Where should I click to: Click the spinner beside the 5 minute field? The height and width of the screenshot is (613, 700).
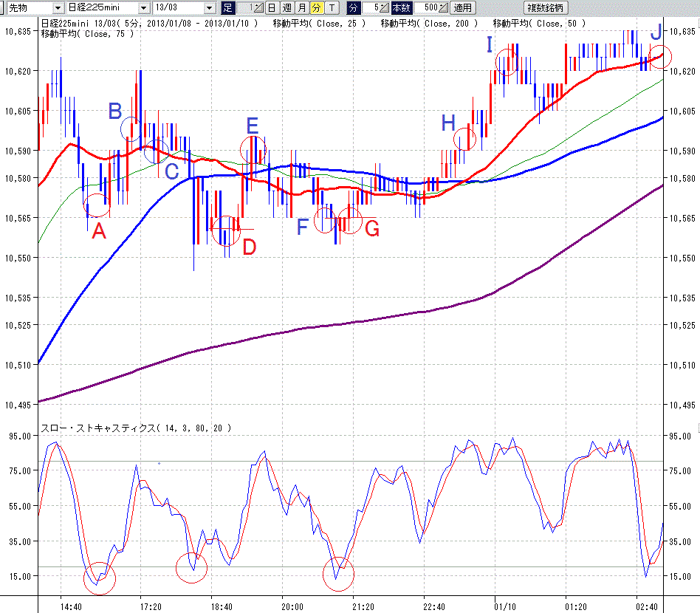(x=384, y=7)
